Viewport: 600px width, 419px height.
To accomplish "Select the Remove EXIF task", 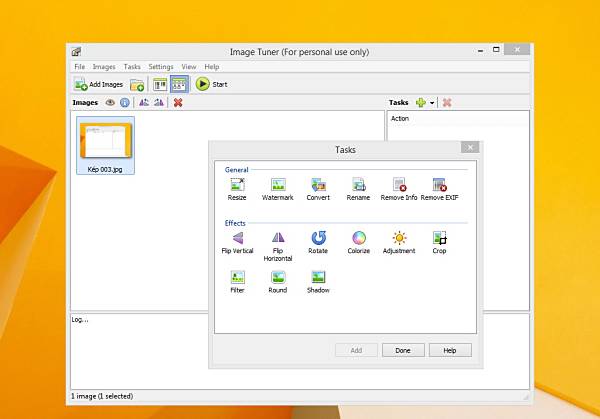I will (x=439, y=189).
